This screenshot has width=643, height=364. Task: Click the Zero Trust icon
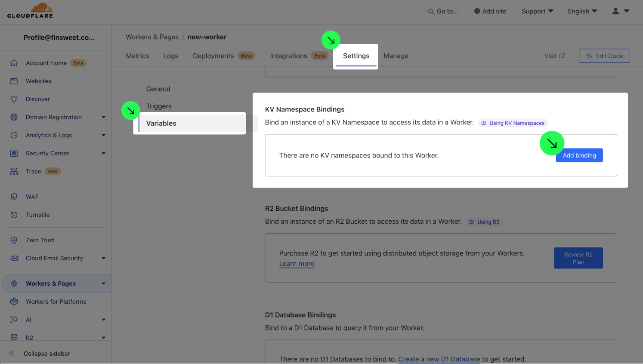[14, 240]
